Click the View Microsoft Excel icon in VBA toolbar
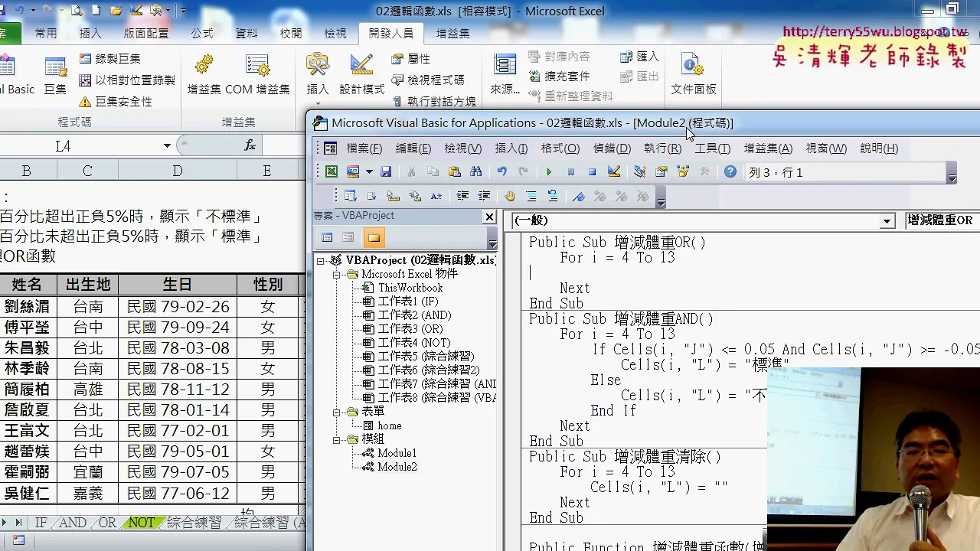The width and height of the screenshot is (980, 551). point(332,172)
